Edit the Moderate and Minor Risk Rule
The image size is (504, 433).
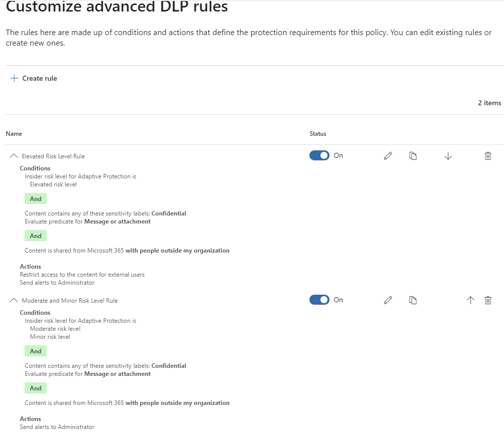(x=388, y=300)
